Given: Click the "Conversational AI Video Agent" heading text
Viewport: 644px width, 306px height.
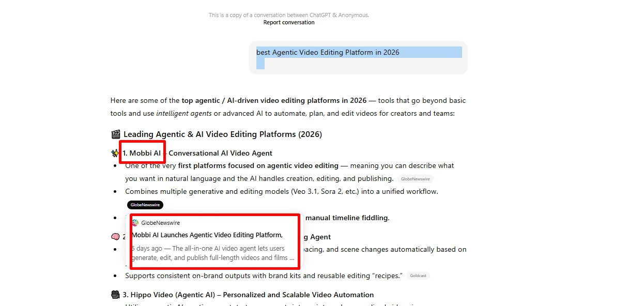Looking at the screenshot, I should click(x=220, y=153).
